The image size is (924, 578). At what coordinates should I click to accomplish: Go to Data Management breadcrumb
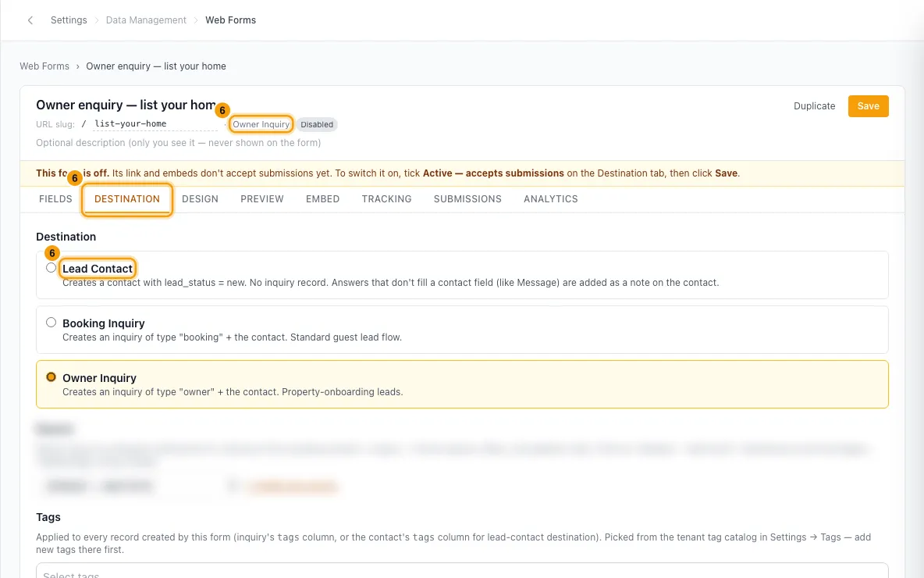pos(146,20)
